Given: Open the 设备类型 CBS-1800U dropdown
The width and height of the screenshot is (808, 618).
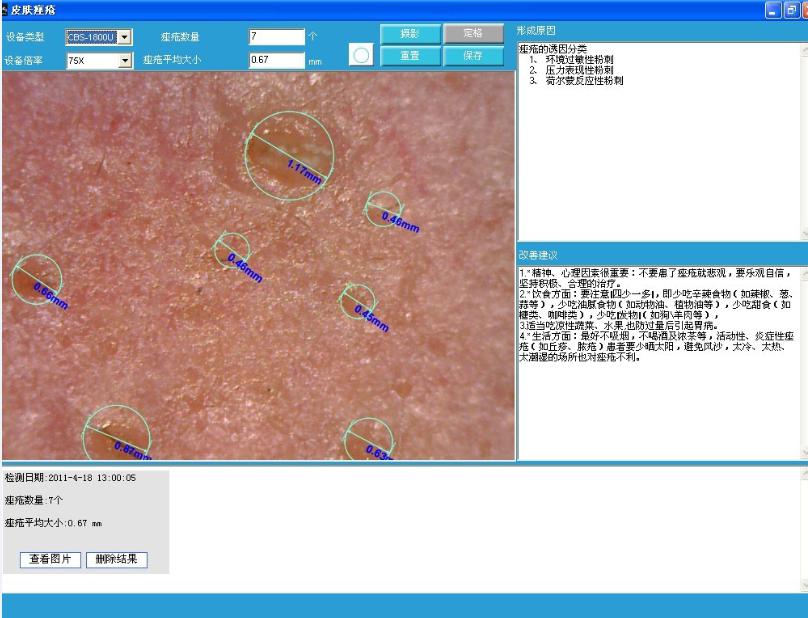Looking at the screenshot, I should coord(125,37).
